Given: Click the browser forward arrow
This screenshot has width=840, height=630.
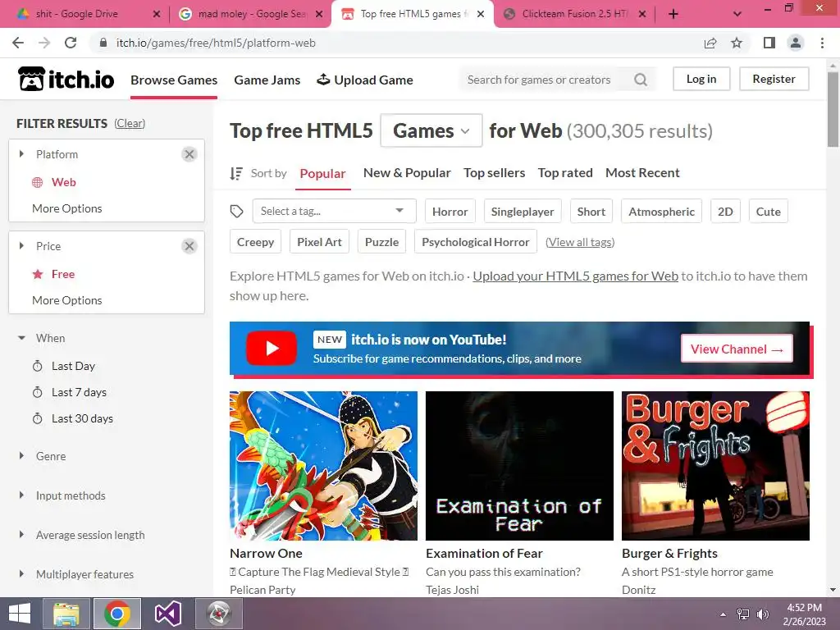Looking at the screenshot, I should tap(44, 43).
